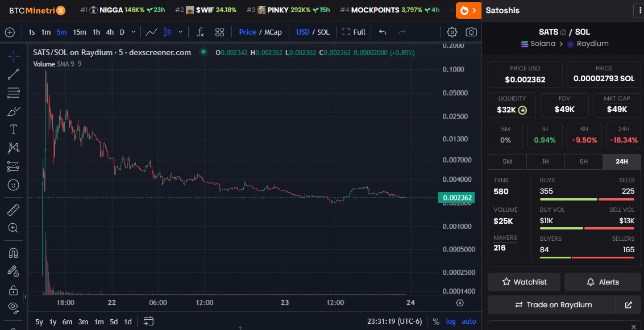Set the date range to 6m
This screenshot has height=330, width=644.
click(x=68, y=322)
